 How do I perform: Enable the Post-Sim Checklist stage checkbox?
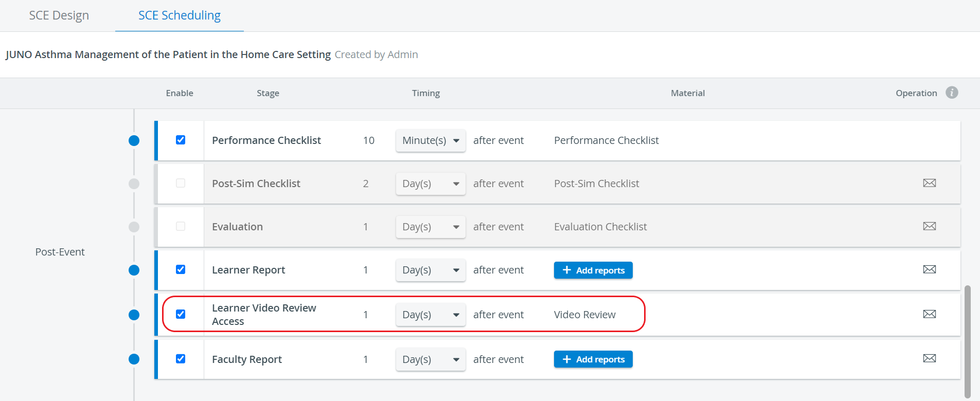pyautogui.click(x=181, y=183)
